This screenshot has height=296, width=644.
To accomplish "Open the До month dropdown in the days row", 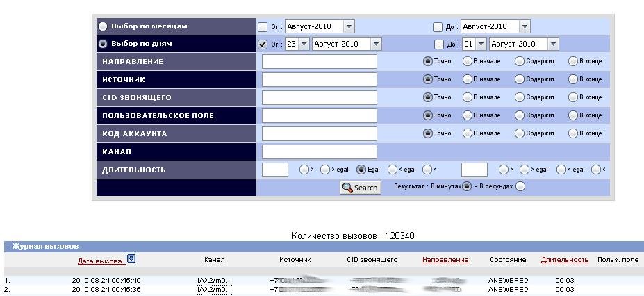I will point(524,44).
